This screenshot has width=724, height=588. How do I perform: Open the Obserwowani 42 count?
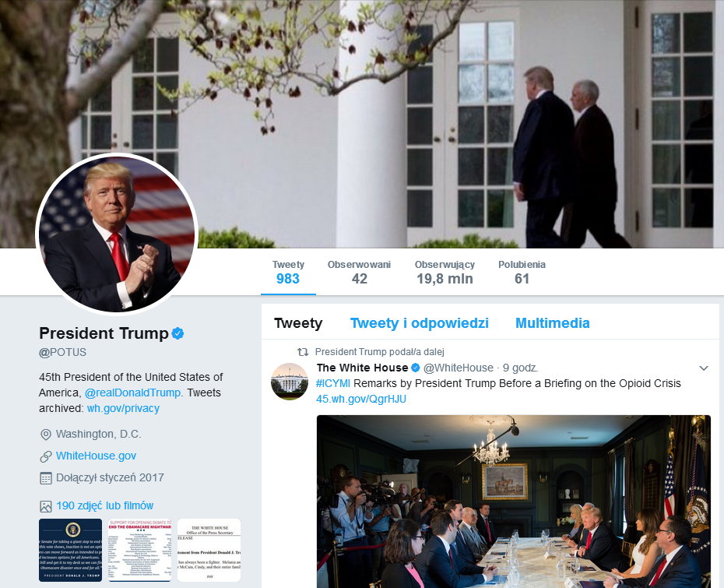tap(359, 272)
